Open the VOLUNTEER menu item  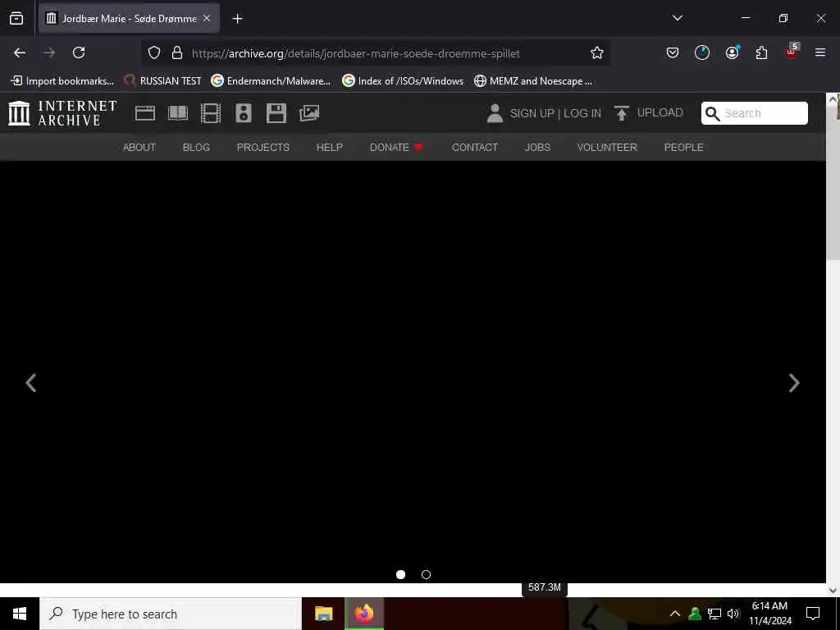[607, 148]
